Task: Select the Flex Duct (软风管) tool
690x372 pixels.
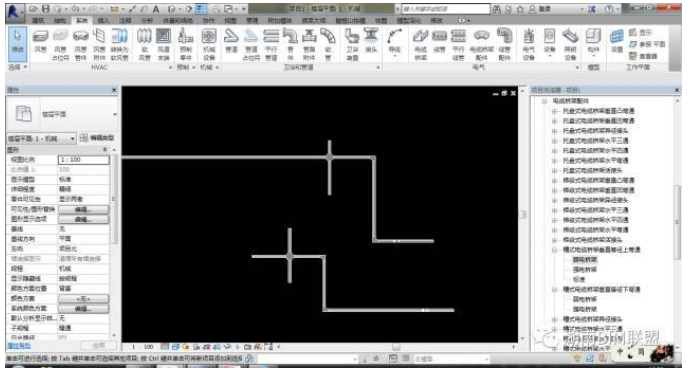Action: coord(144,44)
